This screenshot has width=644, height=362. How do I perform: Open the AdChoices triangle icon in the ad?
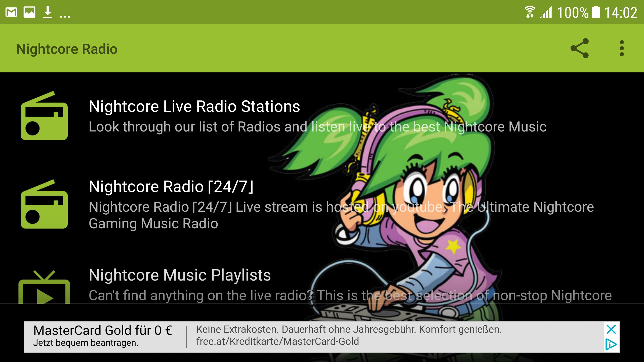pos(611,344)
